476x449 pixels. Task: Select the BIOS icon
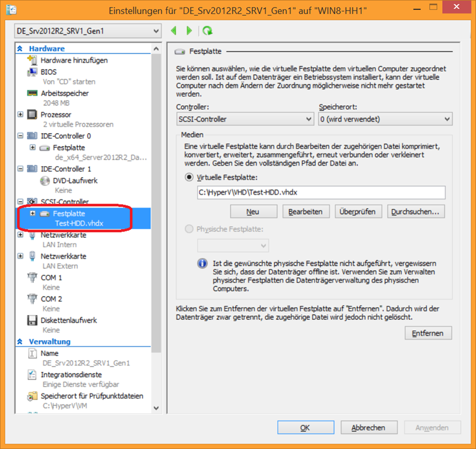pos(32,72)
